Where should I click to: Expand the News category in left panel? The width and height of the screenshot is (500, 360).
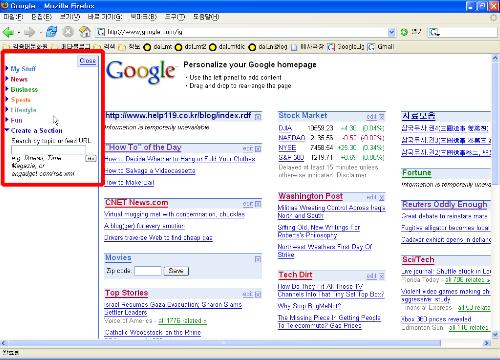(x=19, y=79)
